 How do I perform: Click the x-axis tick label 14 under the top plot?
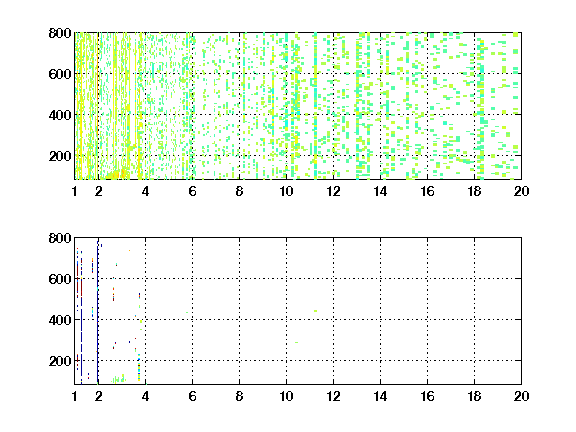tap(380, 191)
